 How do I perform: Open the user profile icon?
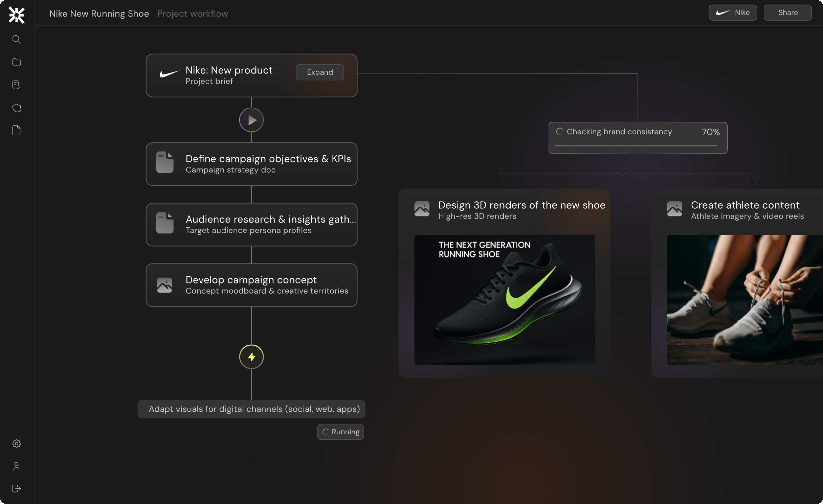coord(16,466)
